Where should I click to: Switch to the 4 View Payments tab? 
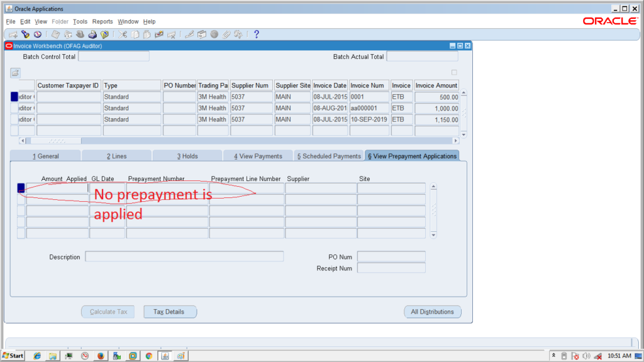click(x=258, y=156)
